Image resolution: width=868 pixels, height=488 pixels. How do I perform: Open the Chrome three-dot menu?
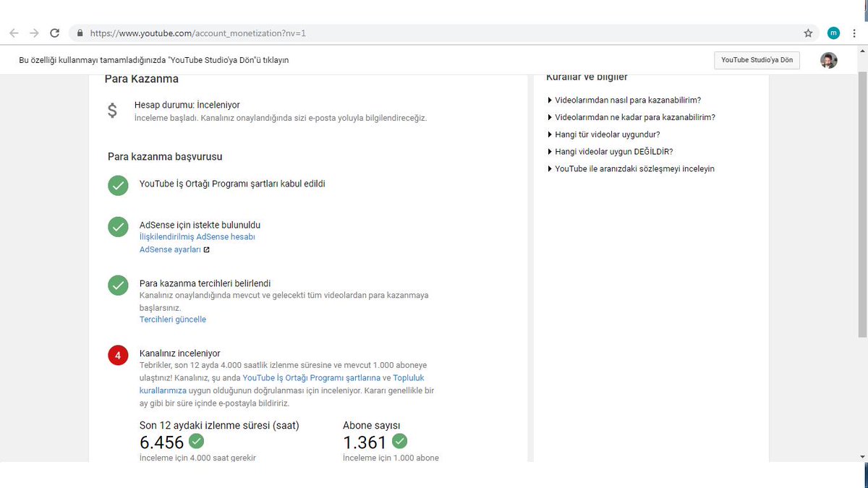tap(855, 33)
